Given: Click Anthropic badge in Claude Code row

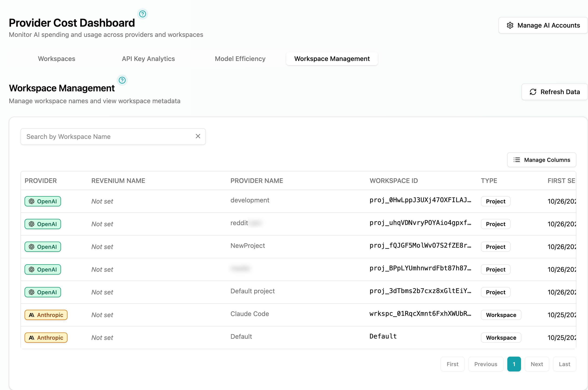Looking at the screenshot, I should point(46,315).
